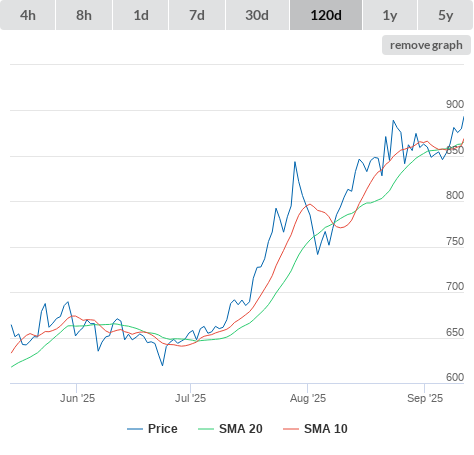The image size is (474, 455).
Task: Click the blue Price legend line swatch
Action: pos(135,429)
